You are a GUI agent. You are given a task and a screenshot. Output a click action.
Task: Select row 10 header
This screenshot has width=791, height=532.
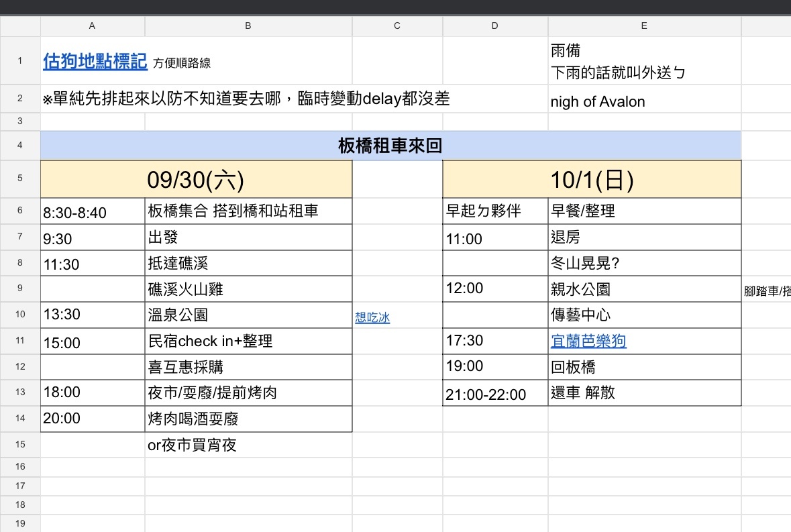coord(20,315)
